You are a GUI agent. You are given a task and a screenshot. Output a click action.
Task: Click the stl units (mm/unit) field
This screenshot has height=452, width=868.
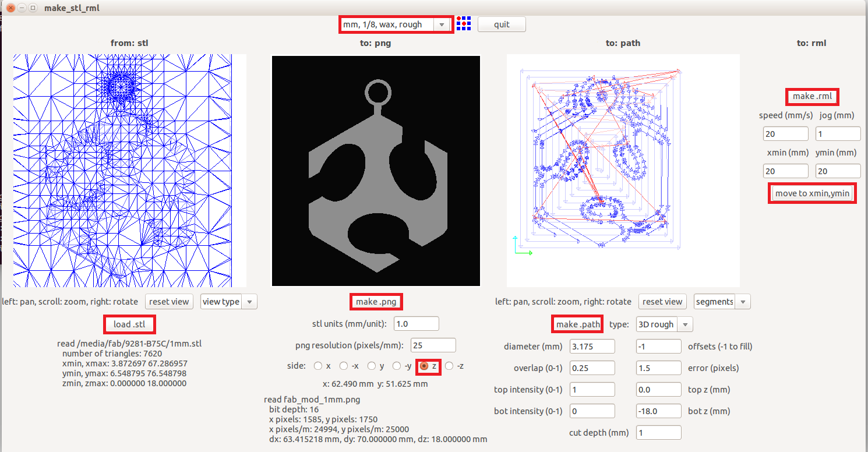417,324
